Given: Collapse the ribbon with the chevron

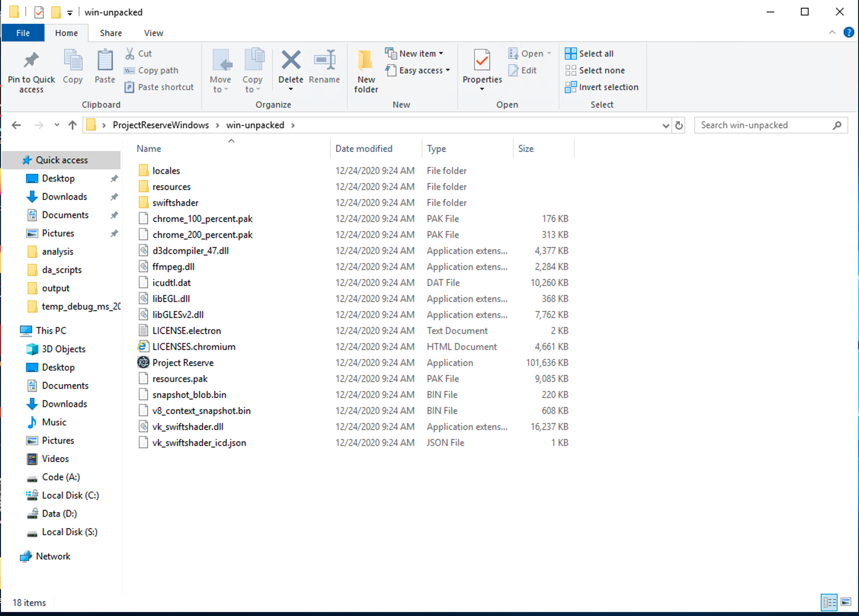Looking at the screenshot, I should pyautogui.click(x=832, y=33).
